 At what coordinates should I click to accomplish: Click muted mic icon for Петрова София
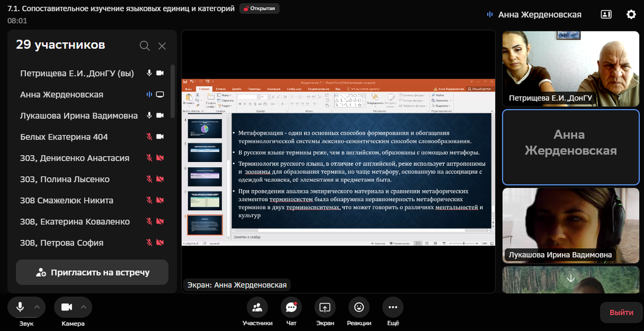pyautogui.click(x=149, y=242)
